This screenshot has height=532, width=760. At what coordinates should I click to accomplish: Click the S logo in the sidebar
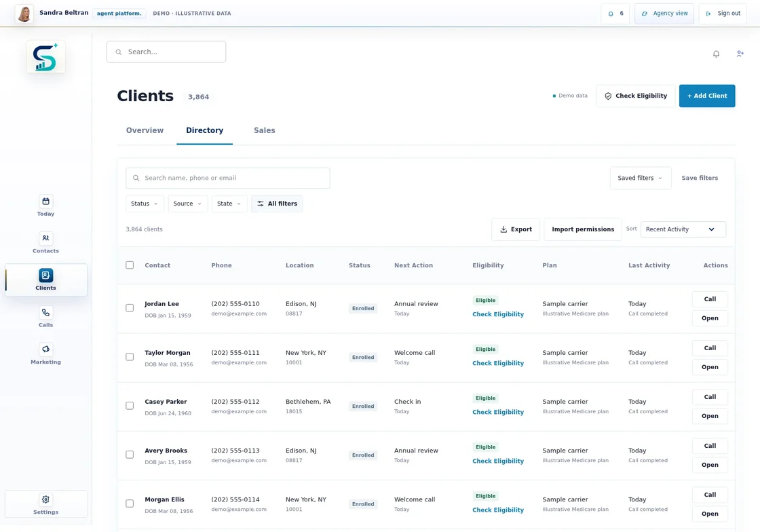click(x=45, y=57)
